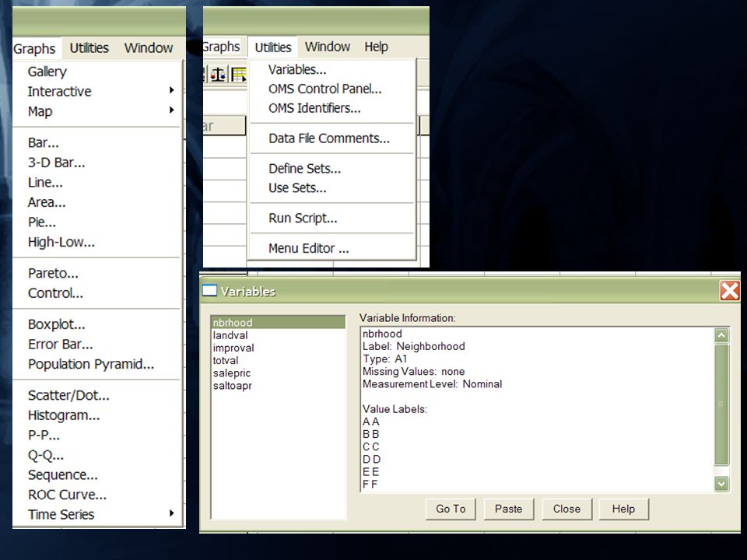Close the Variables dialog with red X

tap(729, 290)
